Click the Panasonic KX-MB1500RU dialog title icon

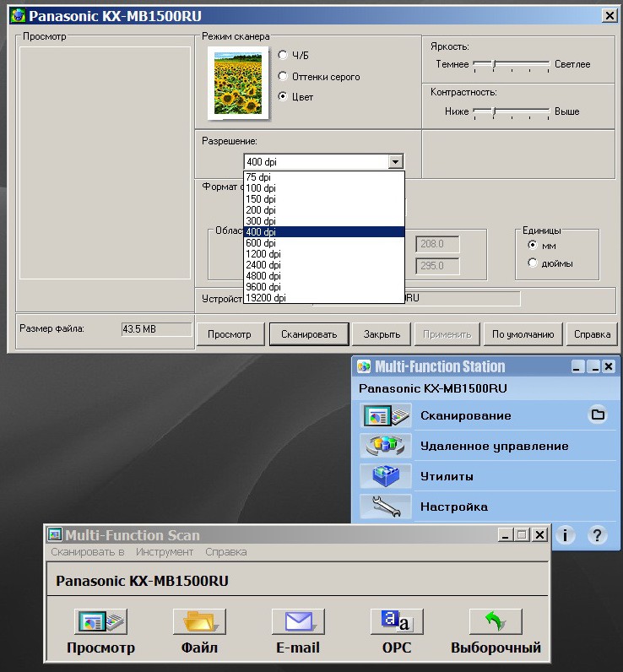tap(18, 16)
